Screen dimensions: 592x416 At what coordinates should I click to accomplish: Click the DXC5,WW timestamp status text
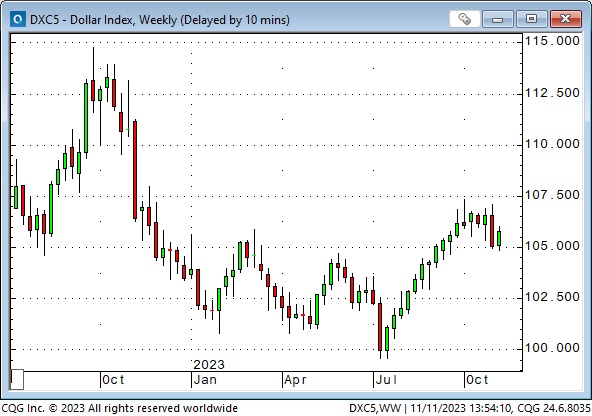point(469,408)
